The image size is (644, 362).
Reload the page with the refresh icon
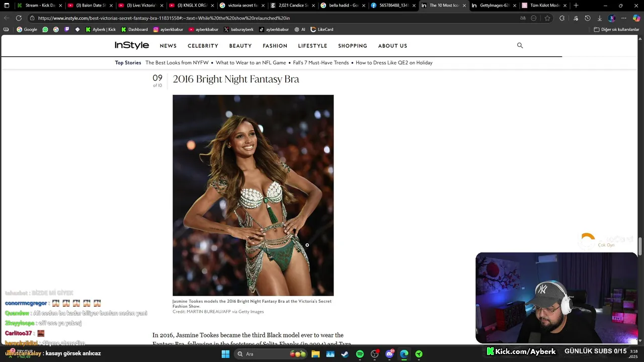[x=19, y=18]
